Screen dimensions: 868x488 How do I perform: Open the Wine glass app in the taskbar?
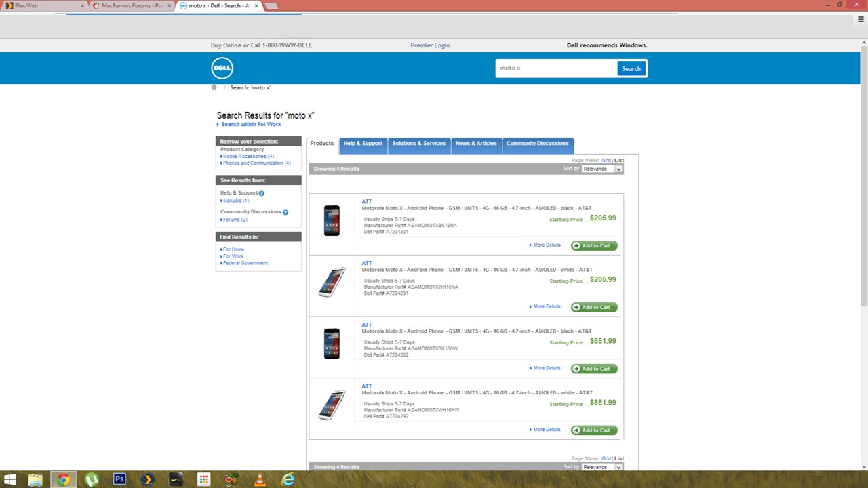[232, 480]
